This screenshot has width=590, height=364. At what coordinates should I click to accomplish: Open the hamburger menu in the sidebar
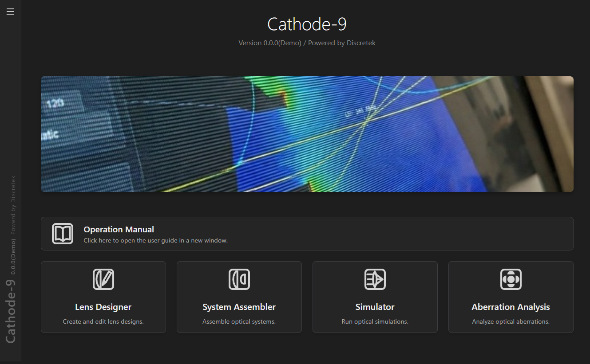pos(10,12)
